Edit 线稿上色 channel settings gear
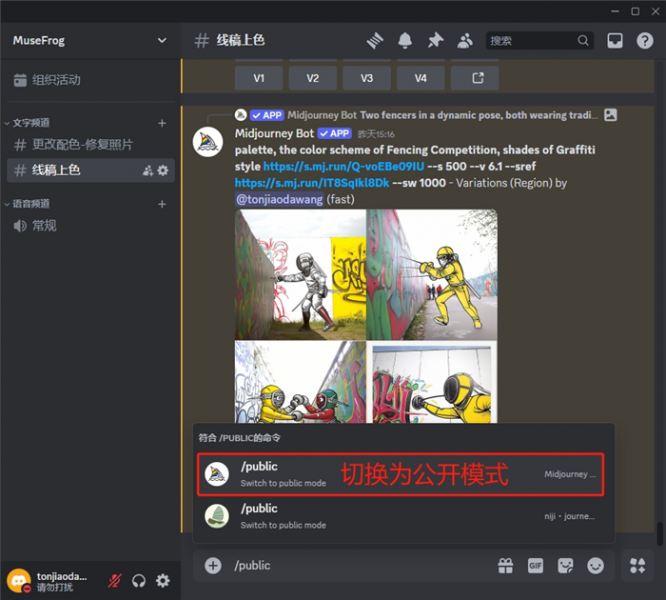Screen dimensions: 666x600 pos(163,170)
